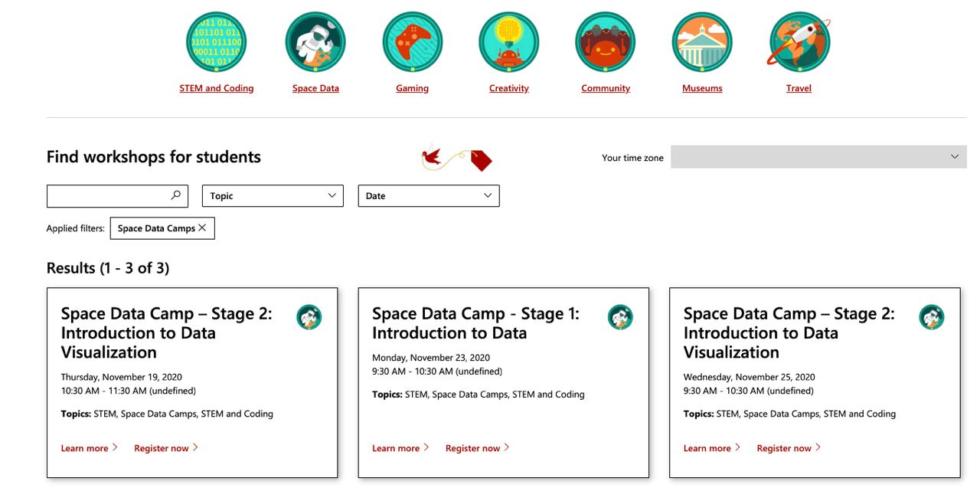Click the Community characters icon
Image resolution: width=980 pixels, height=491 pixels.
(x=606, y=43)
